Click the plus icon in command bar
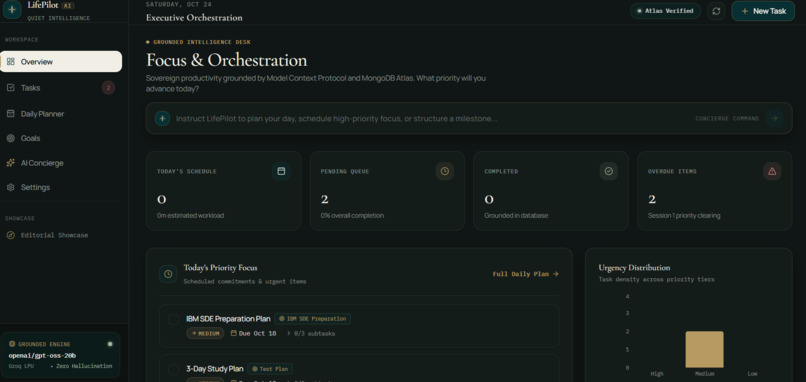Viewport: 806px width, 382px height. [x=162, y=118]
